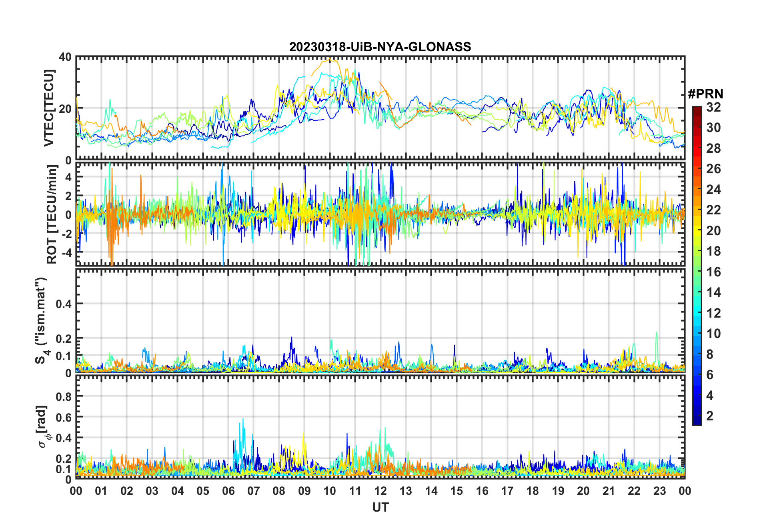
Task: Click the 0.8 tick on sigma-phi axis
Action: pos(64,396)
